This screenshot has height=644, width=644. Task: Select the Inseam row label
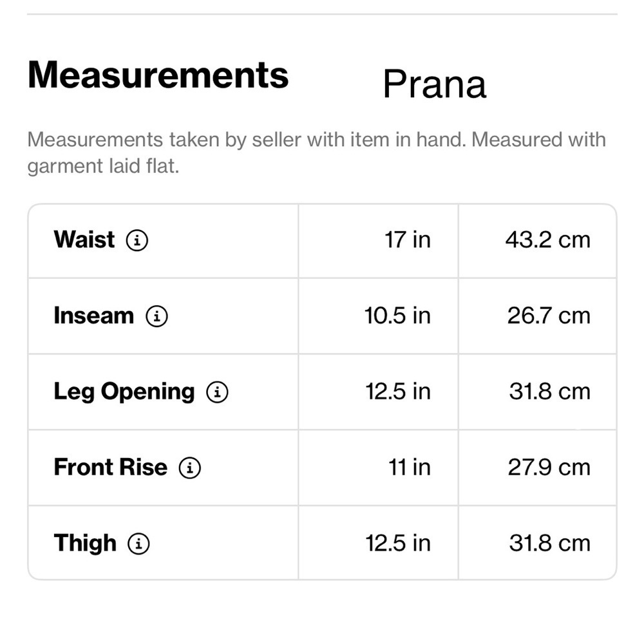coord(94,316)
